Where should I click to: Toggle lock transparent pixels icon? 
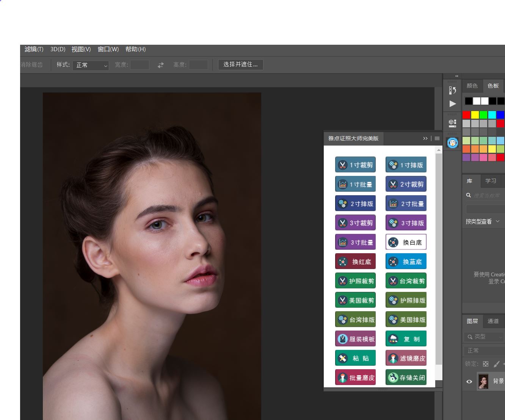click(486, 364)
